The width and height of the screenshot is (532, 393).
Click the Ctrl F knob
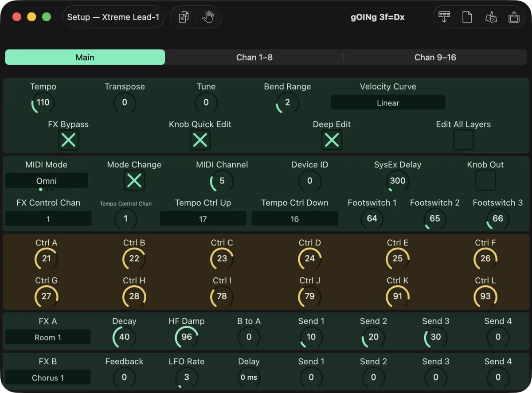[485, 258]
